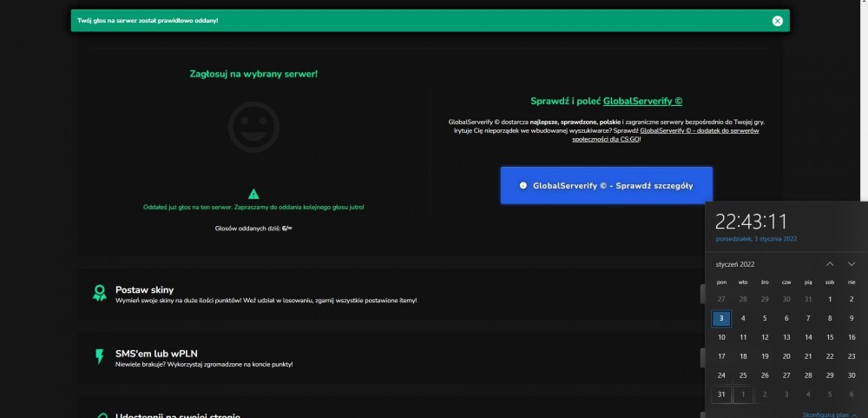Select January 6 in the calendar
868x418 pixels.
pos(786,318)
